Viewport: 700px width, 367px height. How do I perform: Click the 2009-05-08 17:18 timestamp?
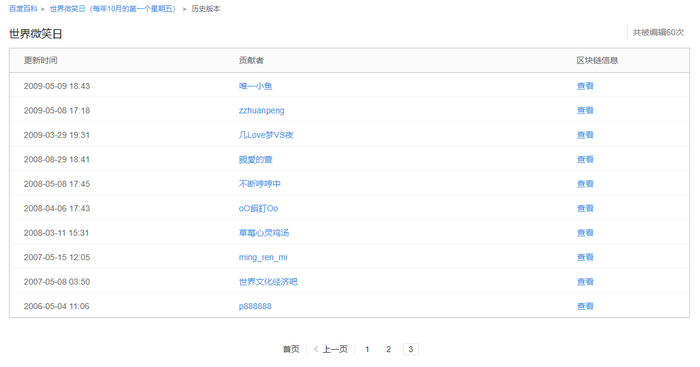pyautogui.click(x=57, y=111)
